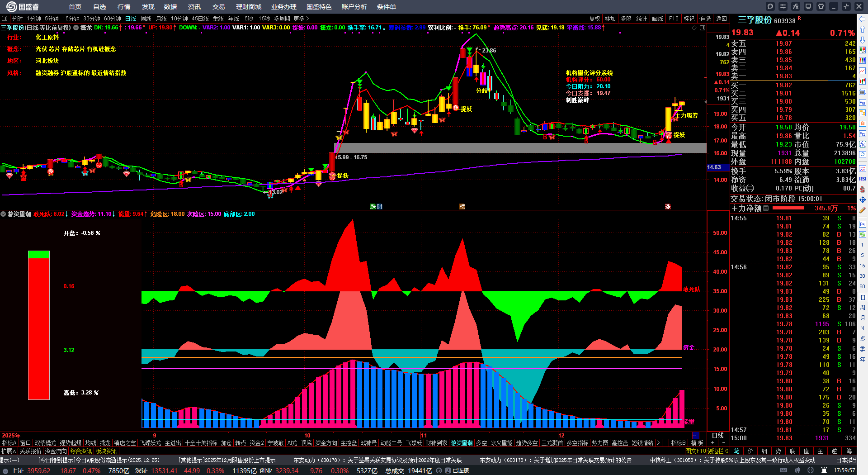Expand the 更多 periods menu

(x=302, y=19)
